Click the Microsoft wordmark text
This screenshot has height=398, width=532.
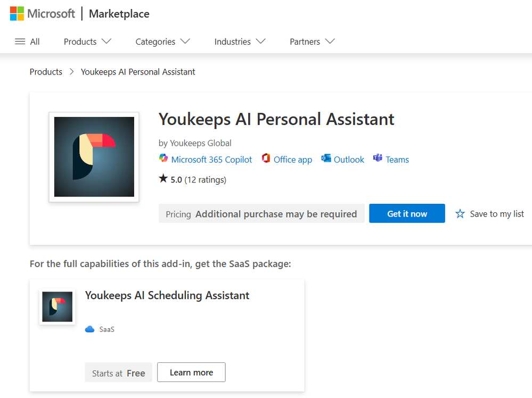[51, 13]
